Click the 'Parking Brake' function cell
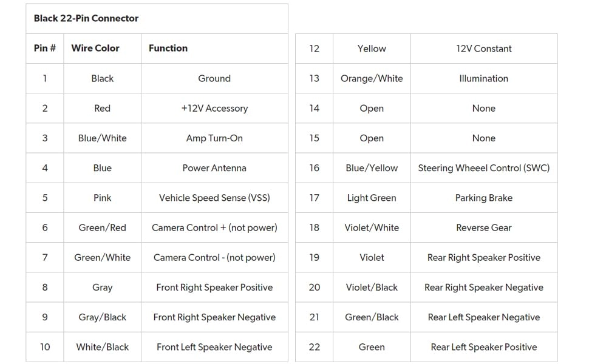This screenshot has width=589, height=364. (484, 198)
